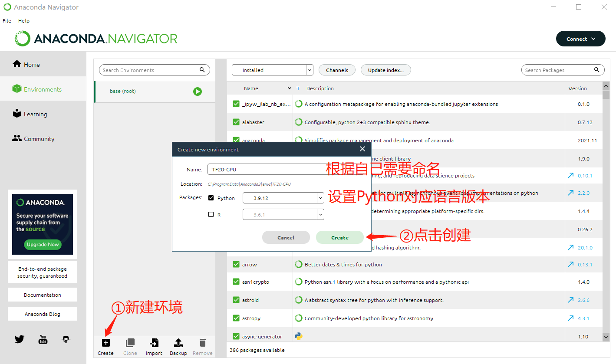Click the Remove environment trash icon

202,343
